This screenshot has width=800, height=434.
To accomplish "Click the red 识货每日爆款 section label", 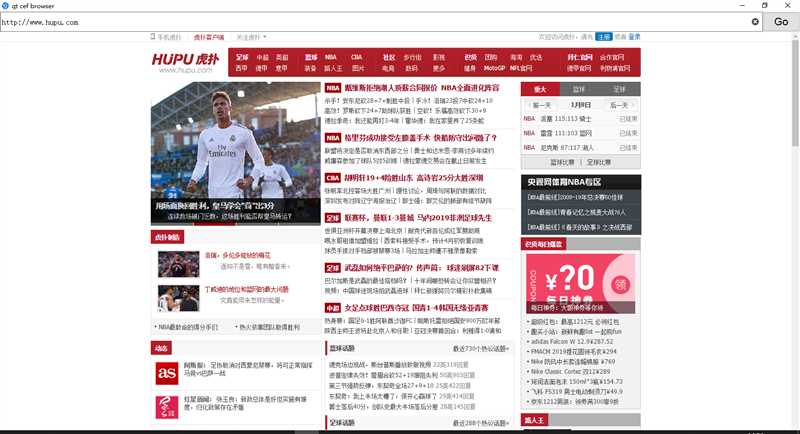I will 544,244.
